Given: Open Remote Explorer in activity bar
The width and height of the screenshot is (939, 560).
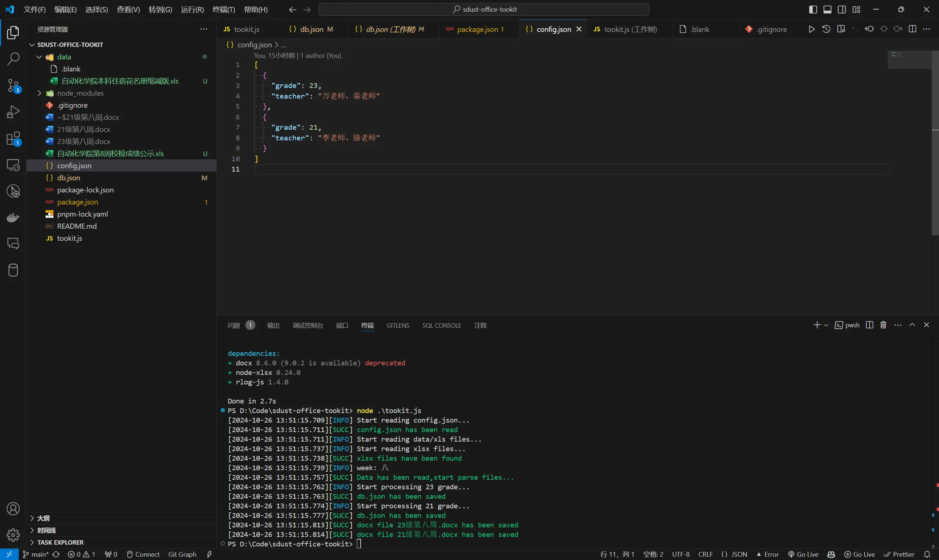Looking at the screenshot, I should (x=13, y=165).
